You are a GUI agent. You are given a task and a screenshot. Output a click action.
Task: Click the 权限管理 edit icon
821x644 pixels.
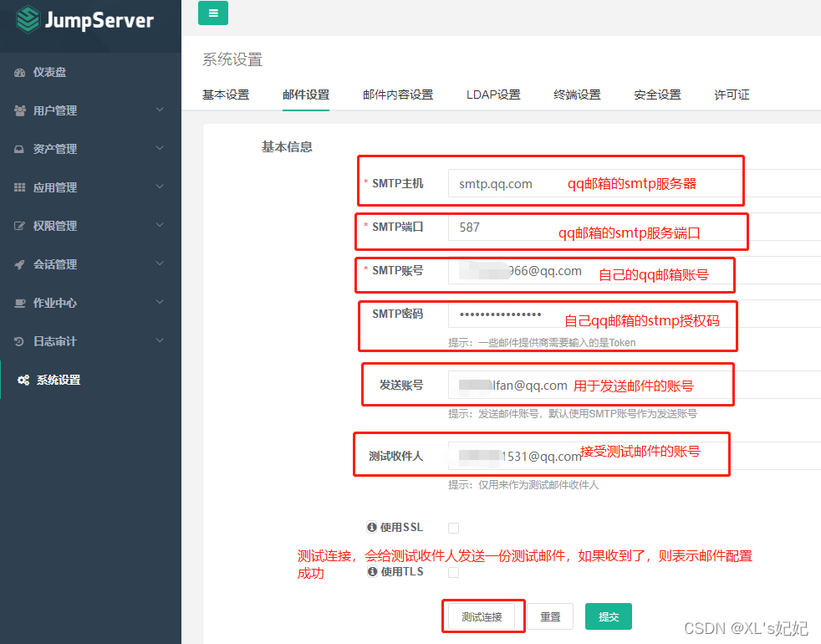tap(19, 226)
